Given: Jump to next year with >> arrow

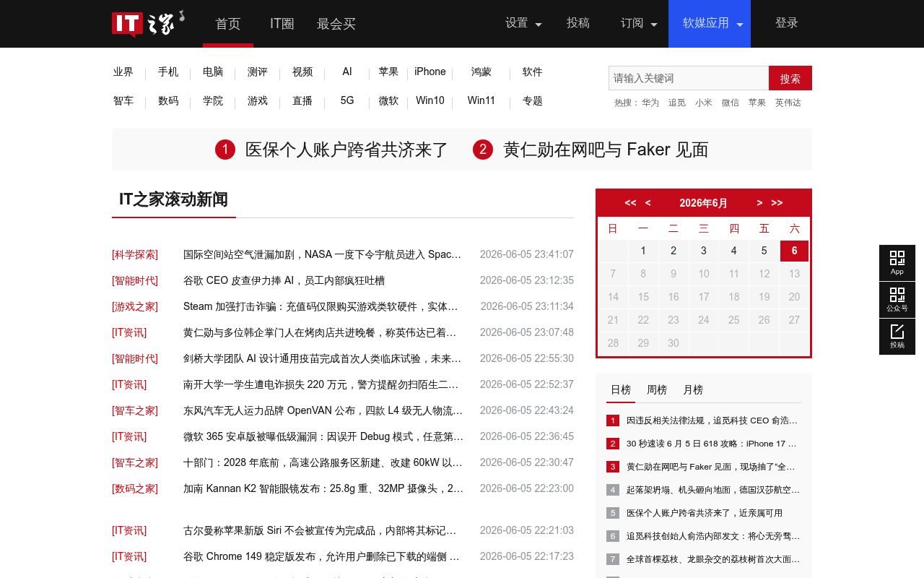Looking at the screenshot, I should [x=777, y=203].
